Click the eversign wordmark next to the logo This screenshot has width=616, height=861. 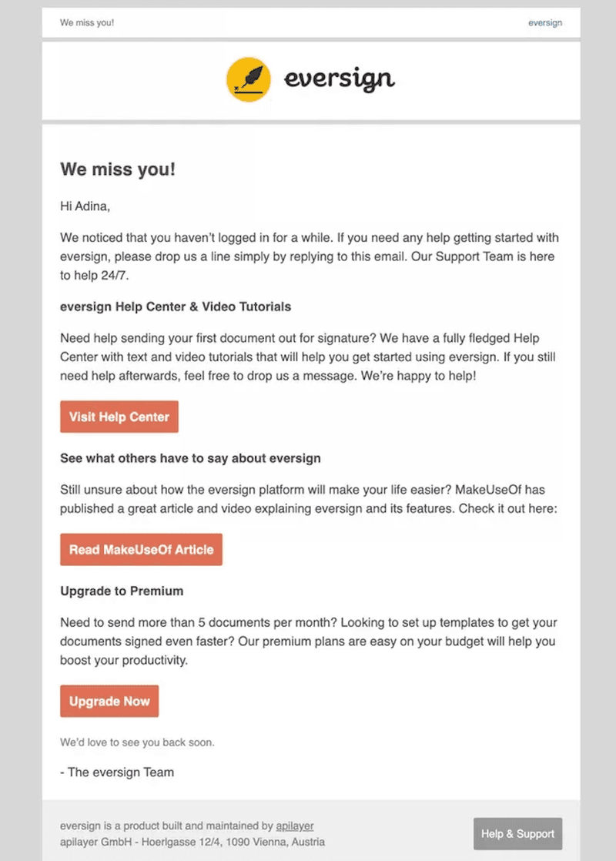[339, 78]
